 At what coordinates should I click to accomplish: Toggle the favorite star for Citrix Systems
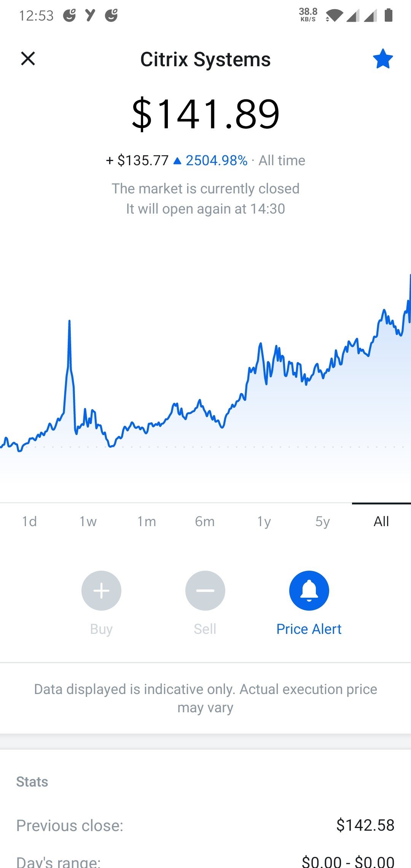[382, 59]
